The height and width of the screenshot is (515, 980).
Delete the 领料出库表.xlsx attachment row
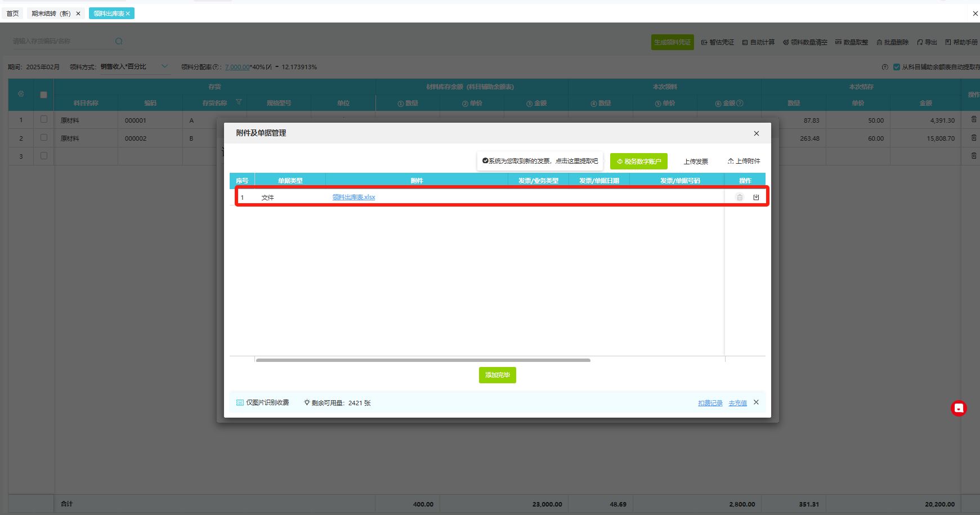740,197
